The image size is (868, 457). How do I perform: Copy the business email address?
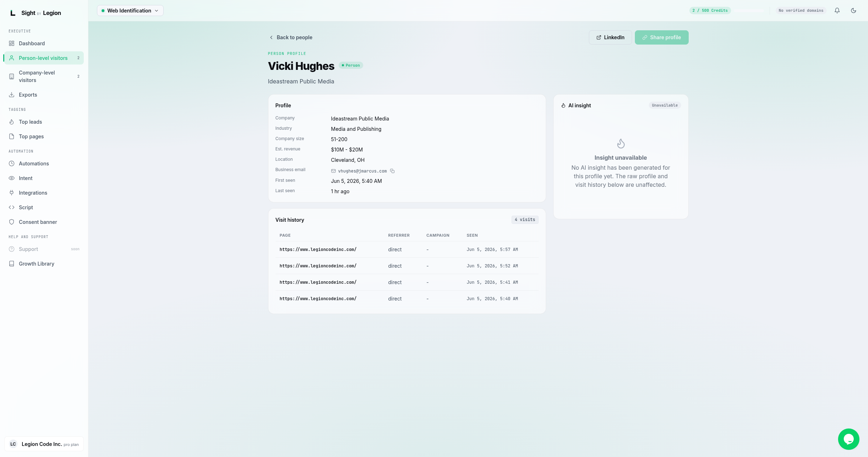tap(392, 171)
